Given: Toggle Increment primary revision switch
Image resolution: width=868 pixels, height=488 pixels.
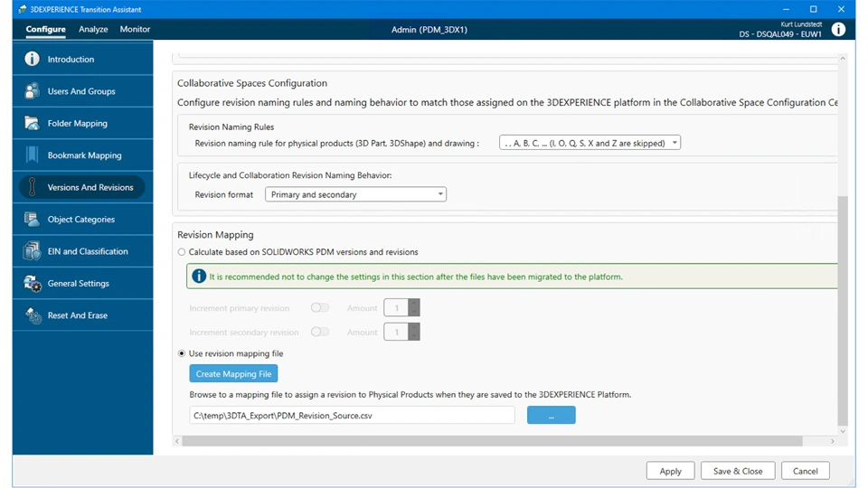Looking at the screenshot, I should [x=320, y=307].
